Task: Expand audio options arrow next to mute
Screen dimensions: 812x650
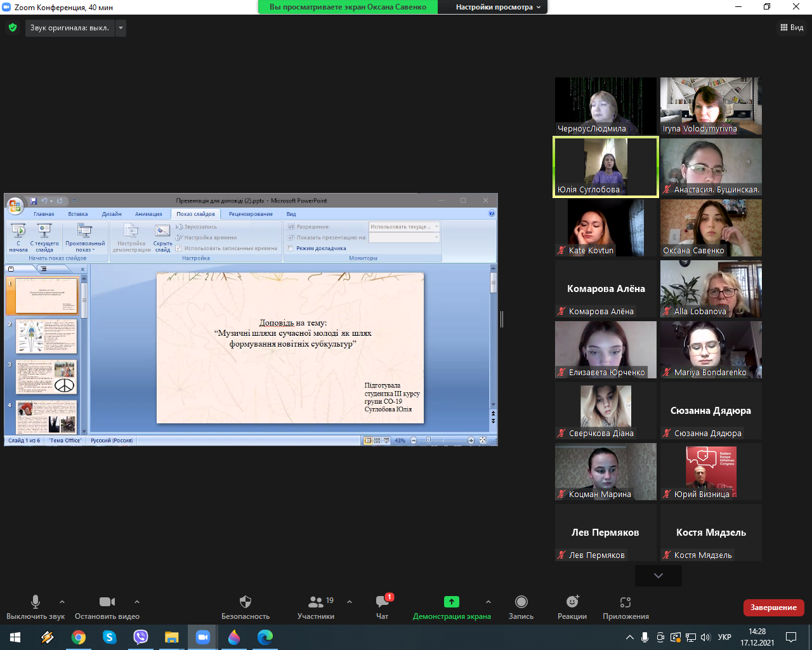Action: click(x=62, y=602)
